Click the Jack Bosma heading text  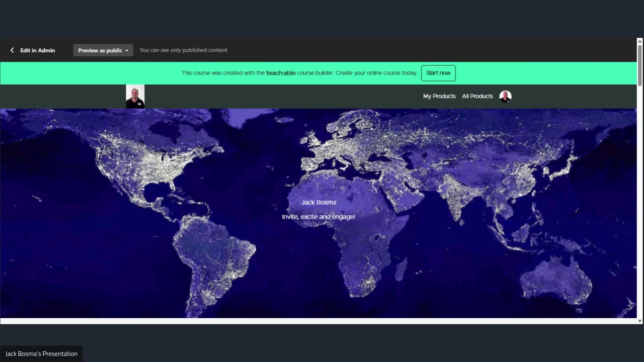point(319,202)
